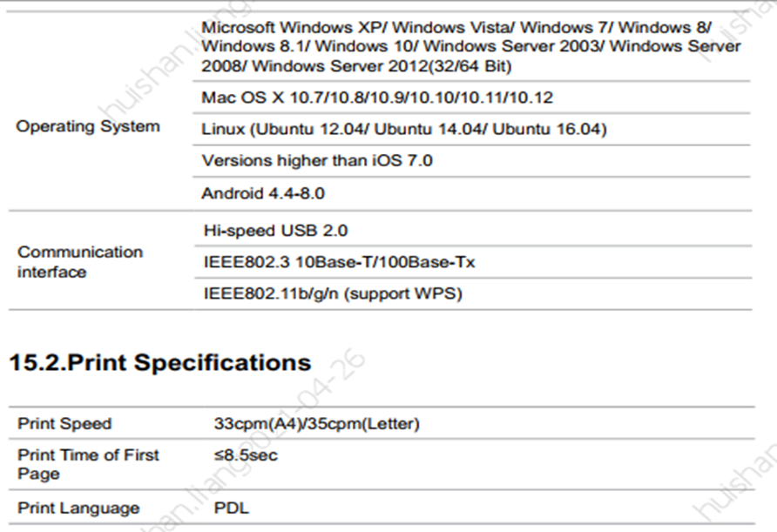Click the Hi-speed USB 2.0 entry
Image resolution: width=777 pixels, height=532 pixels.
click(276, 231)
